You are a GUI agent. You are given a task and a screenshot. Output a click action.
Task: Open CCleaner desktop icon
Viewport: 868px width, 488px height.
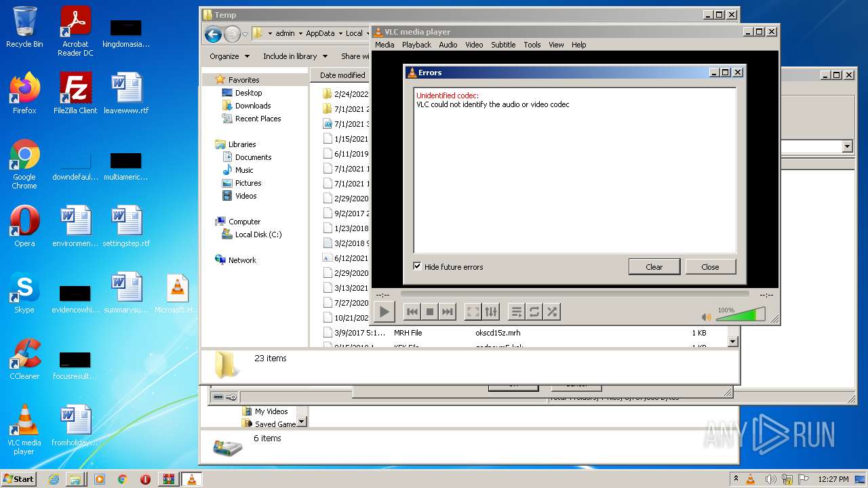click(x=24, y=359)
